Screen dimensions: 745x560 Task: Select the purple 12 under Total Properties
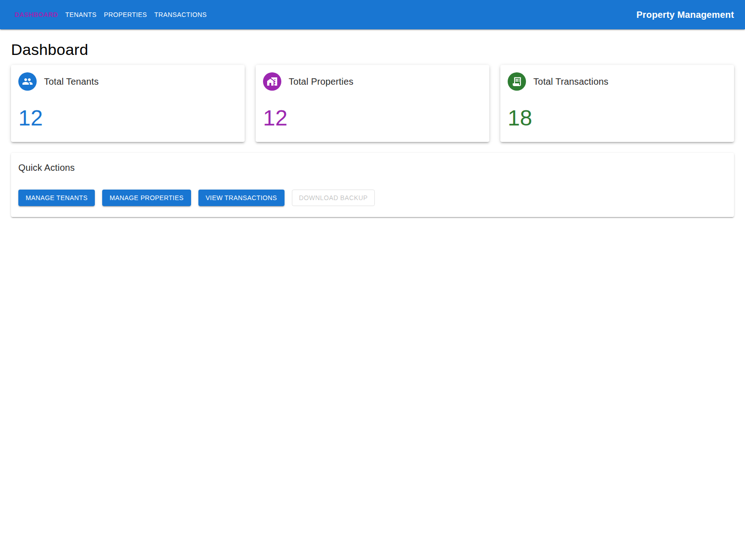click(275, 118)
